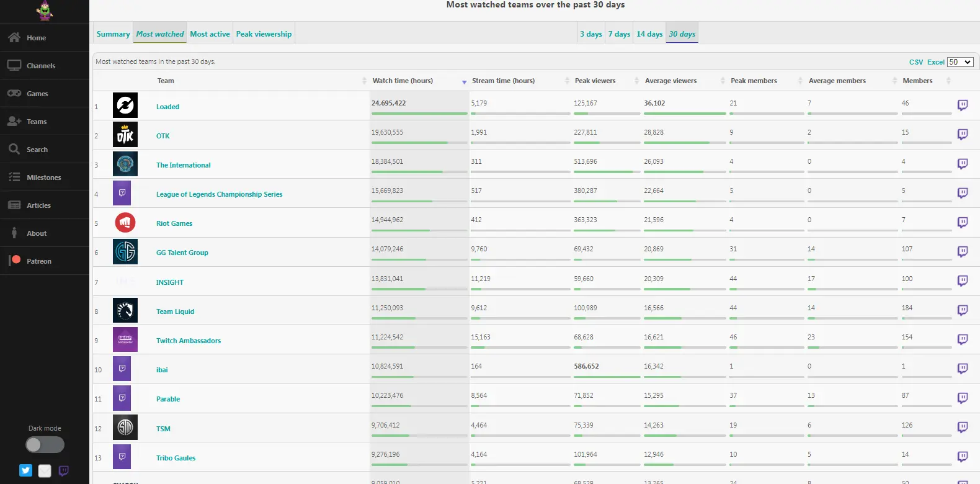This screenshot has height=484, width=980.
Task: Click Loaded's watch time value 24,695,422
Action: (388, 103)
